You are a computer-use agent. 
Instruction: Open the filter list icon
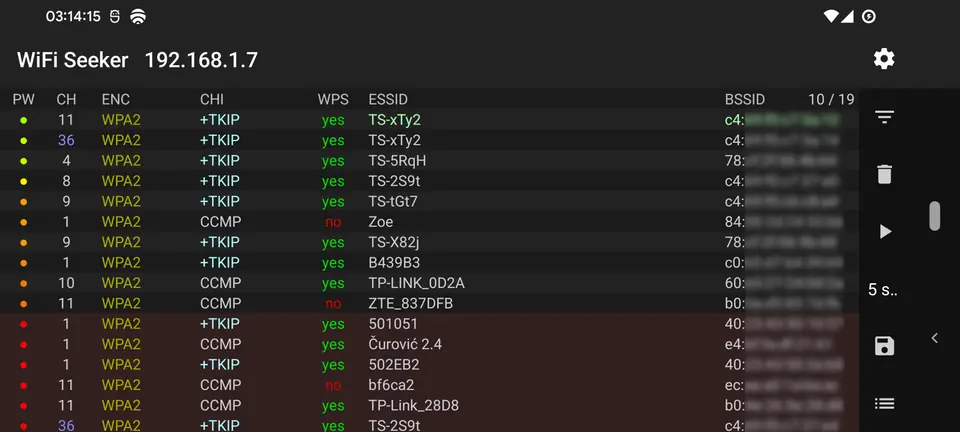click(x=884, y=116)
